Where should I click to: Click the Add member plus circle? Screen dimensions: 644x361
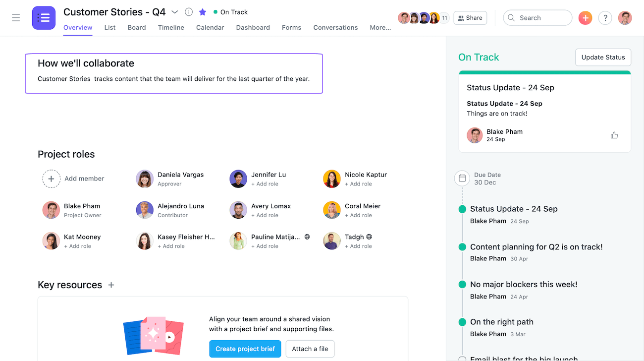click(51, 179)
